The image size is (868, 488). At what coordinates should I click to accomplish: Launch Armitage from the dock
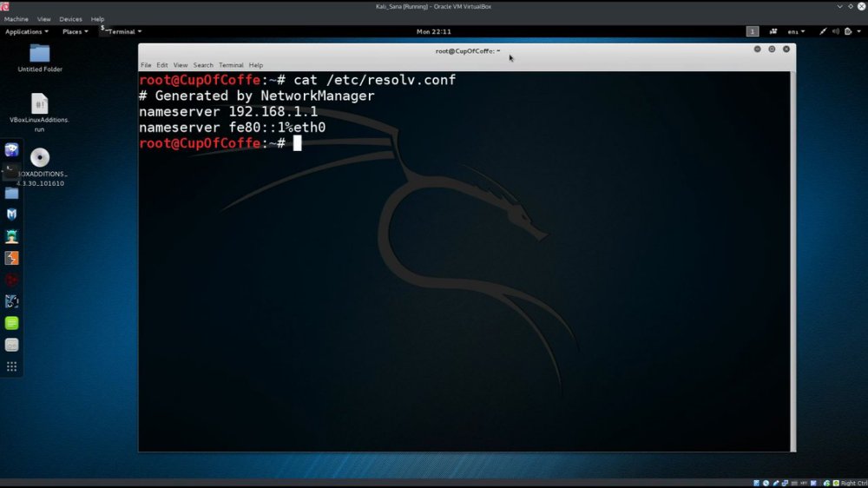pos(11,236)
